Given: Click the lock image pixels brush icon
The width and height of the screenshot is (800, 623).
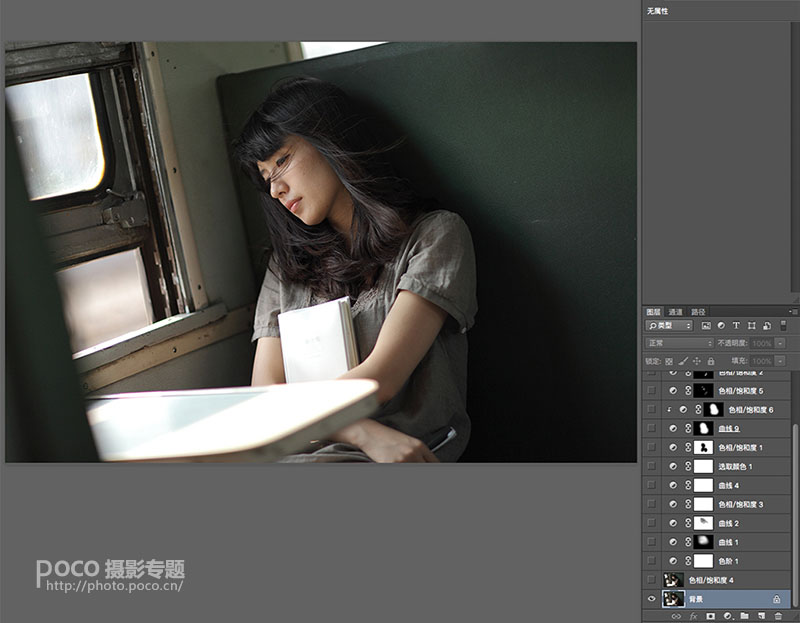Looking at the screenshot, I should (x=683, y=361).
